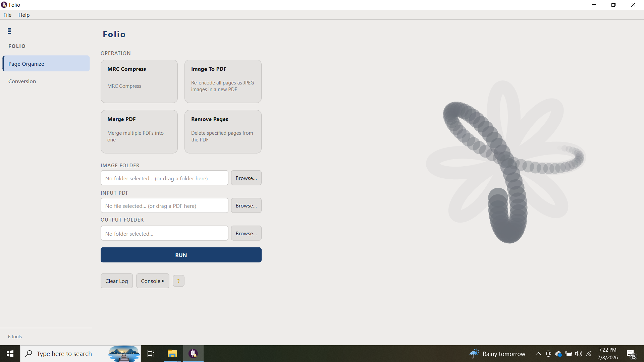The height and width of the screenshot is (362, 644).
Task: Open the volume control tray icon
Action: (579, 354)
